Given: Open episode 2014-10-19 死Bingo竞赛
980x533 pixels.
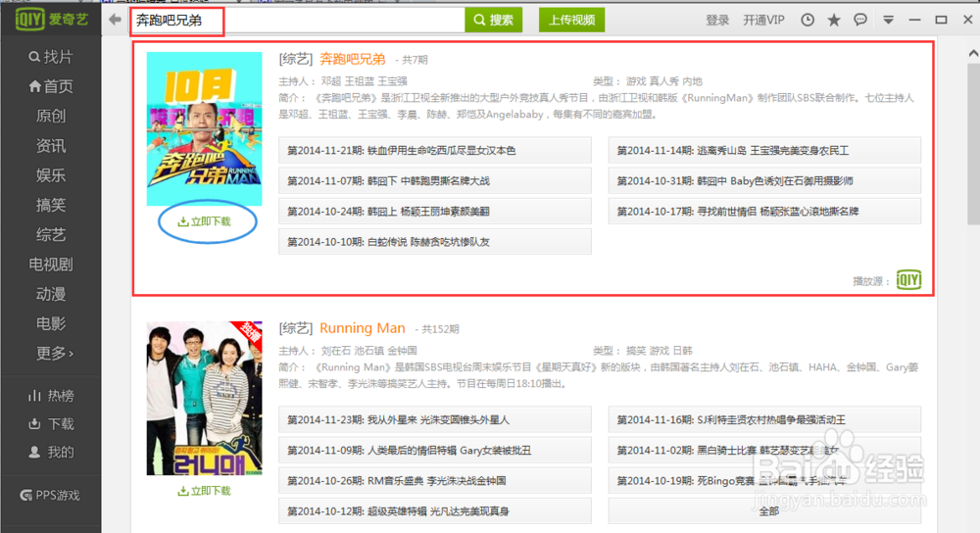Looking at the screenshot, I should tap(764, 481).
